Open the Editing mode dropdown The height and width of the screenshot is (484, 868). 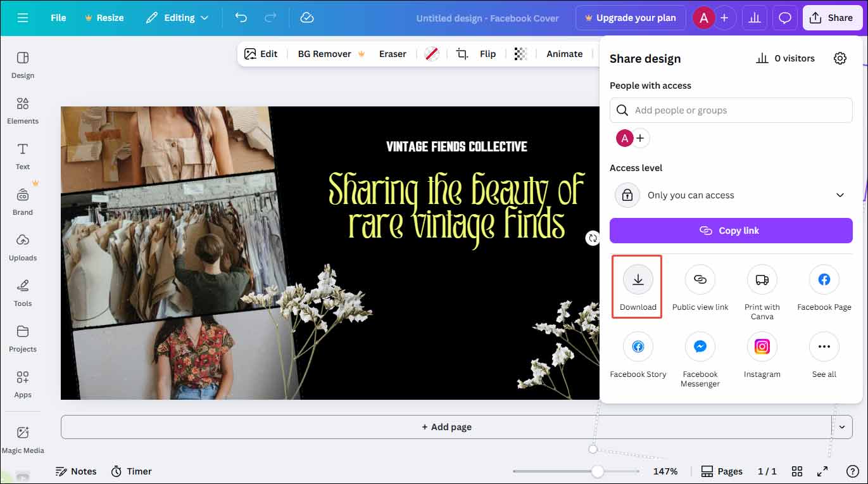point(177,18)
